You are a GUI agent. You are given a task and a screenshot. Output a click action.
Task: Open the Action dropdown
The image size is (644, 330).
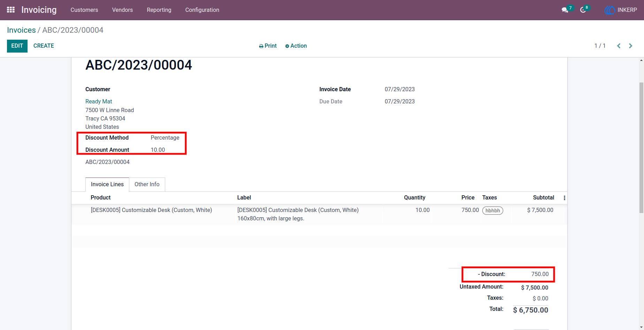296,46
